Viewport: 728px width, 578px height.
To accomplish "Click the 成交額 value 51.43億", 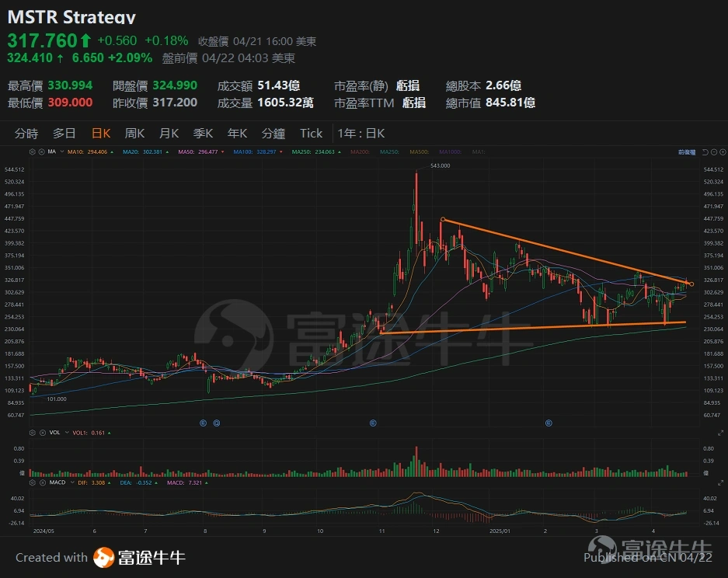I will [x=279, y=85].
